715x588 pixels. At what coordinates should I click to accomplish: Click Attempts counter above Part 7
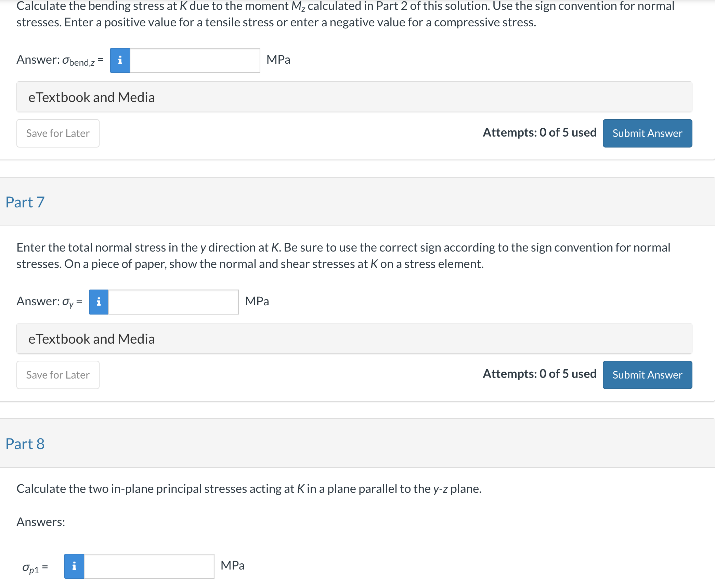coord(539,132)
